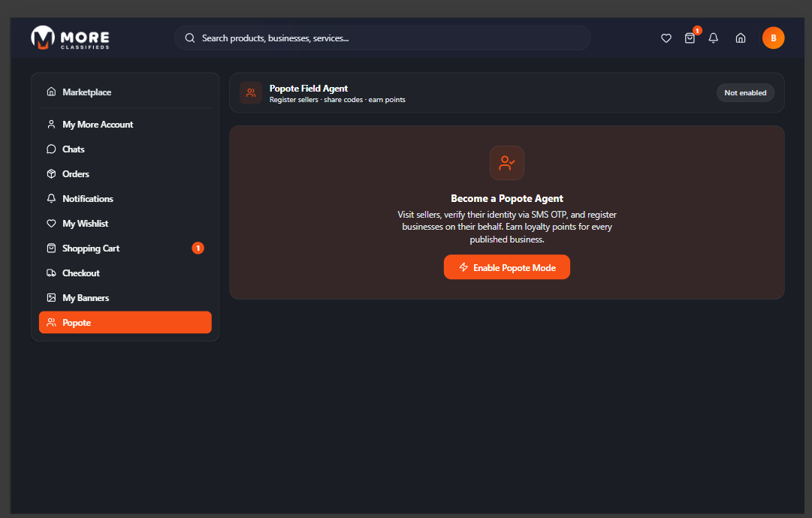Open Notifications in the sidebar menu

[x=88, y=199]
